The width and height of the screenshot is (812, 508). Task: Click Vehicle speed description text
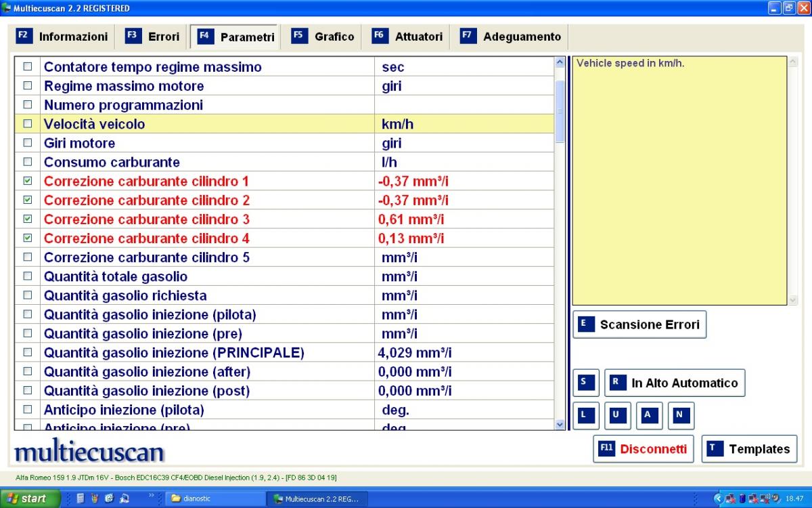tap(630, 63)
